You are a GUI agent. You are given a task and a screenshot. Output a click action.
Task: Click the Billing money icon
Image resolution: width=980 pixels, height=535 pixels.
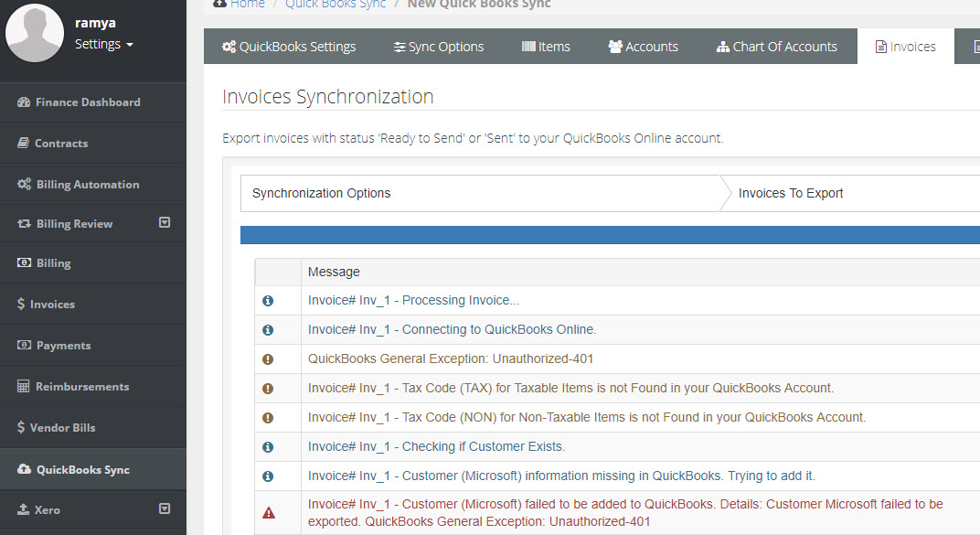pyautogui.click(x=25, y=263)
